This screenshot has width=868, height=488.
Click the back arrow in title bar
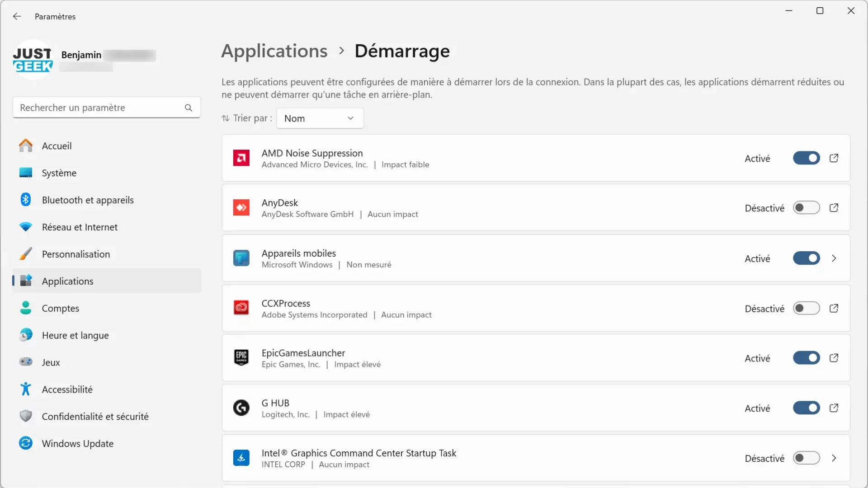[x=17, y=16]
